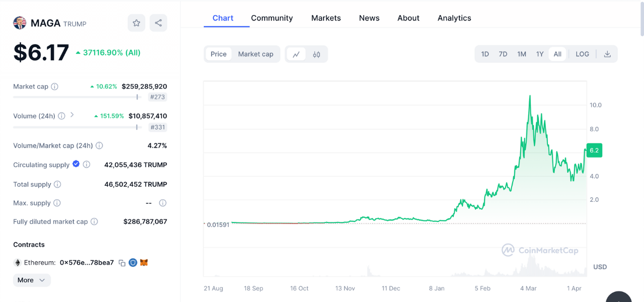Select the Price chart toggle
This screenshot has height=302, width=644.
tap(218, 54)
